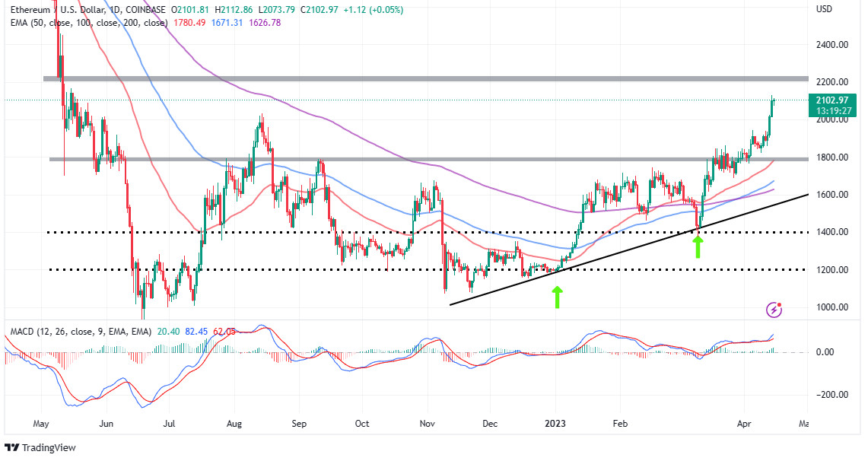Click the MACD zero level label 0.00

[825, 352]
